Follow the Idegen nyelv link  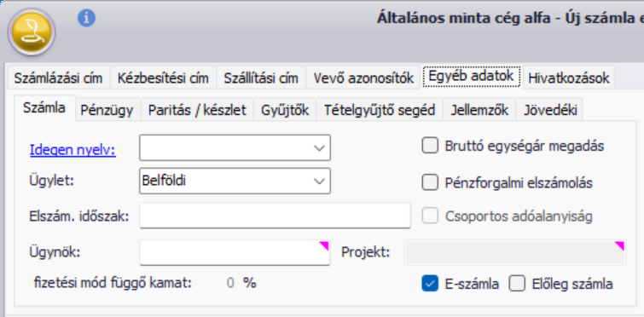coord(73,151)
